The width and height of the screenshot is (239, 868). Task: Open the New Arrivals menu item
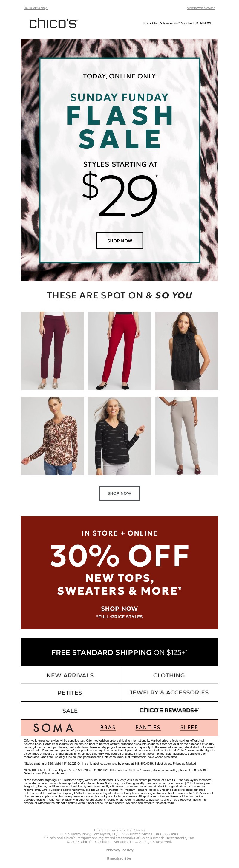click(70, 675)
